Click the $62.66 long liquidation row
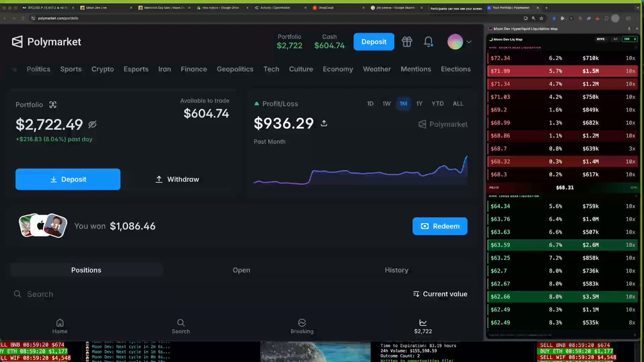Screen dimensions: 644x362 point(562,297)
